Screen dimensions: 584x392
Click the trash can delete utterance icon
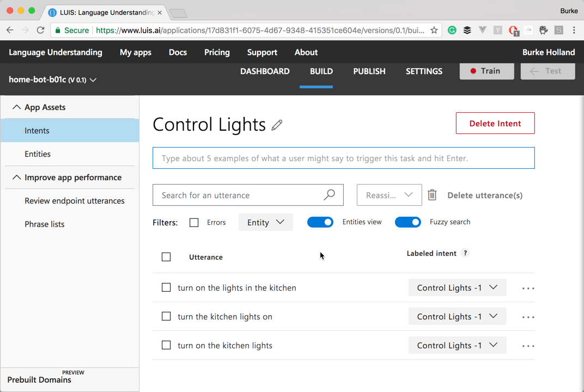[x=432, y=195]
